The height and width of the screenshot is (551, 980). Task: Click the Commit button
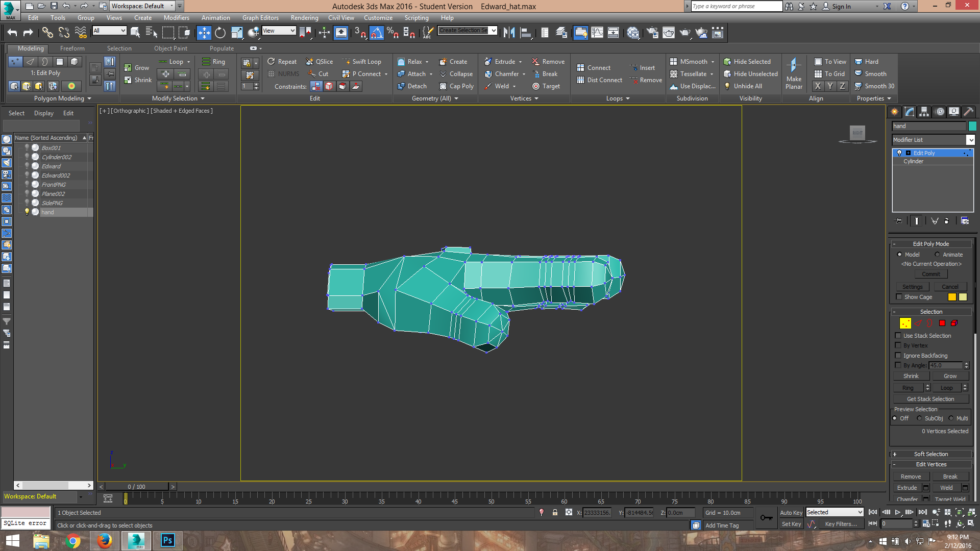point(930,274)
